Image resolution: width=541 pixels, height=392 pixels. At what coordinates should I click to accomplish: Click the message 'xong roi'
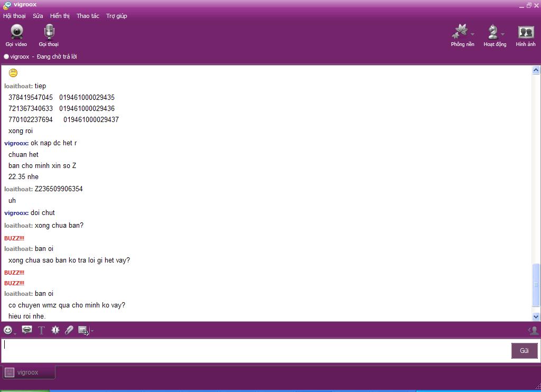tap(21, 131)
